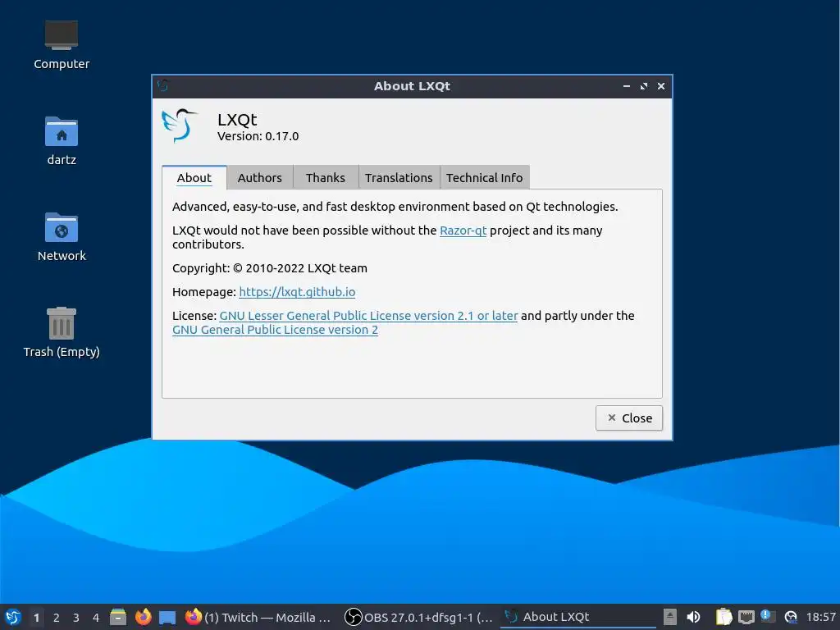The width and height of the screenshot is (840, 630).
Task: Click the update notifier tray icon
Action: (x=768, y=617)
